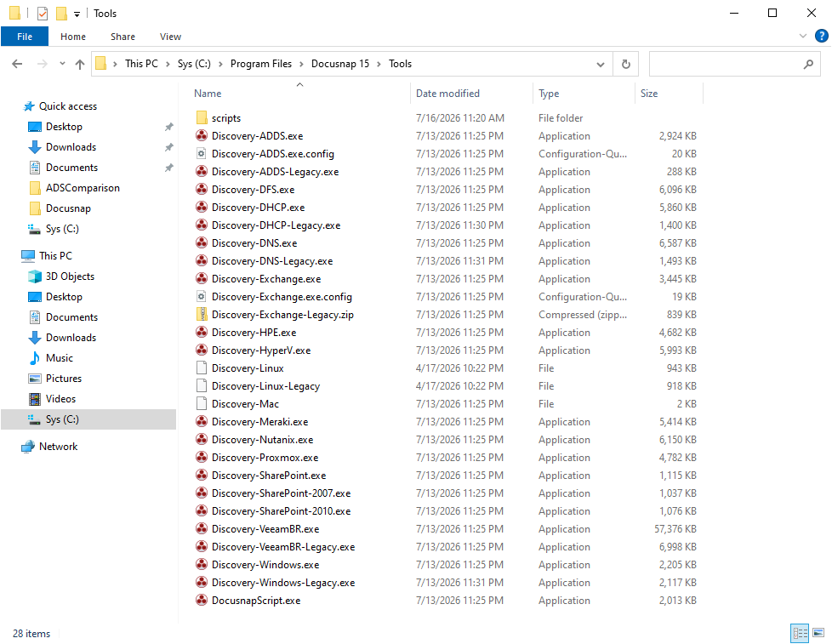The width and height of the screenshot is (832, 644).
Task: Open Explorer help question mark icon
Action: (822, 36)
